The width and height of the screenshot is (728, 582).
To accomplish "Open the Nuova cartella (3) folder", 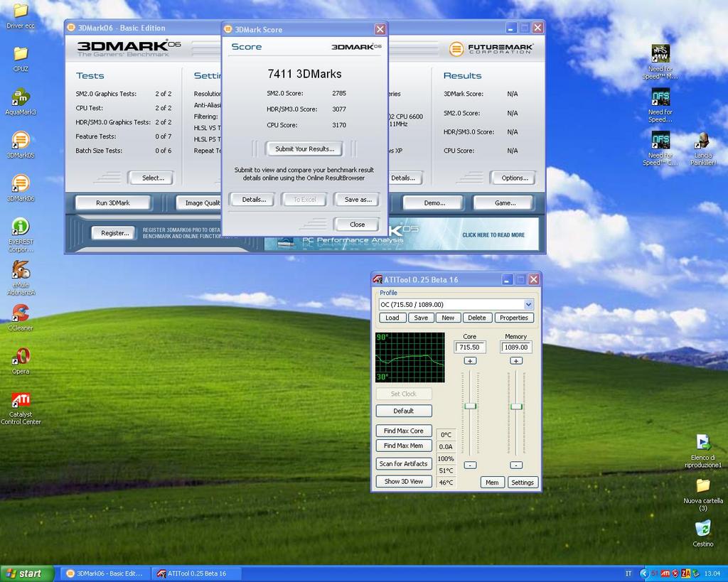I will pyautogui.click(x=703, y=495).
